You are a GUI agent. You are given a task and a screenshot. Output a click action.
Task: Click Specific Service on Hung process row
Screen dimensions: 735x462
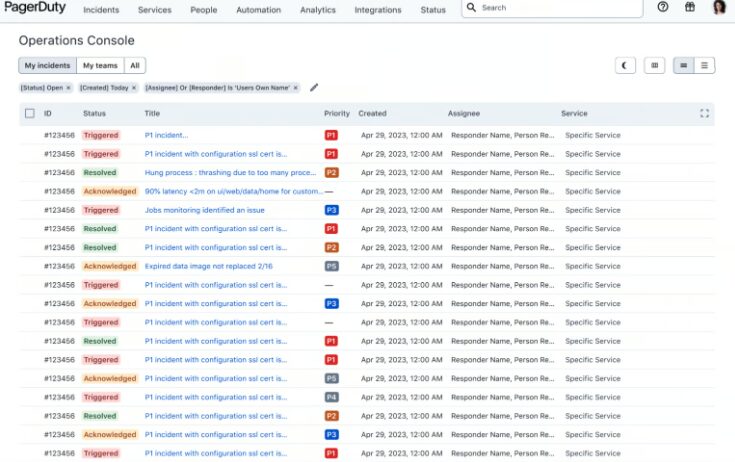tap(592, 172)
